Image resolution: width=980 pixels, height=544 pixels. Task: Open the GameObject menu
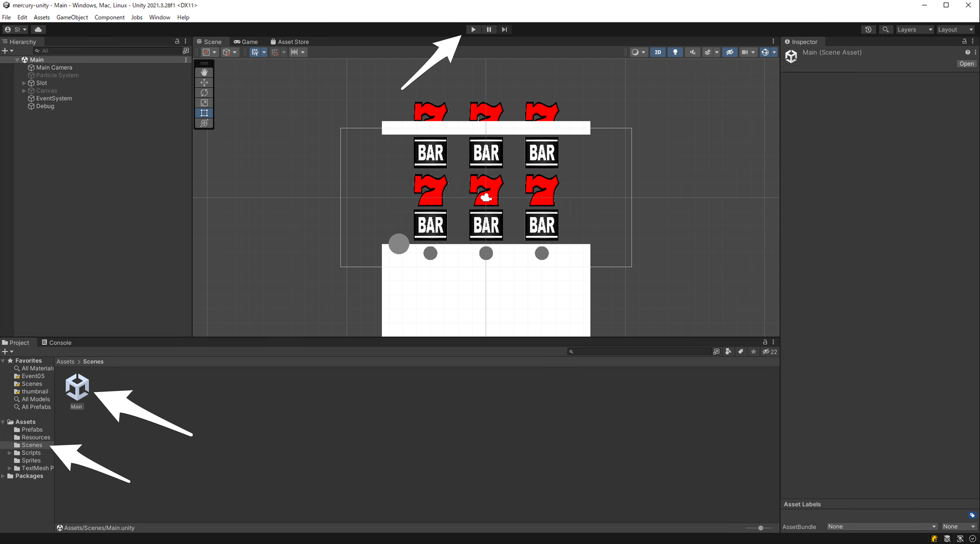[x=72, y=17]
